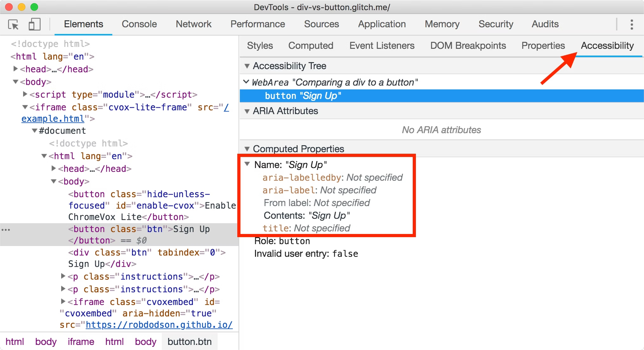
Task: Expand the inner head element
Action: coord(54,168)
